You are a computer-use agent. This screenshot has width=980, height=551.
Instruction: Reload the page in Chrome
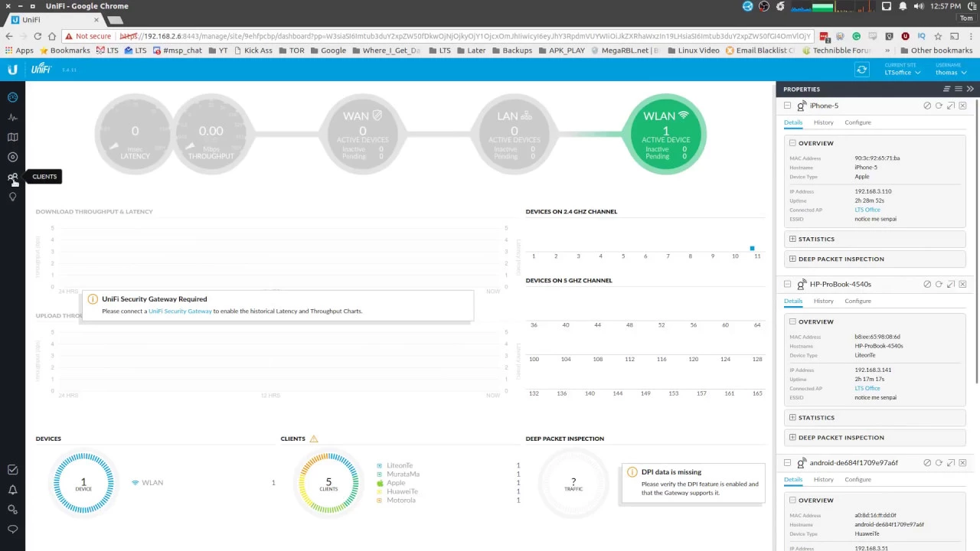click(x=37, y=36)
